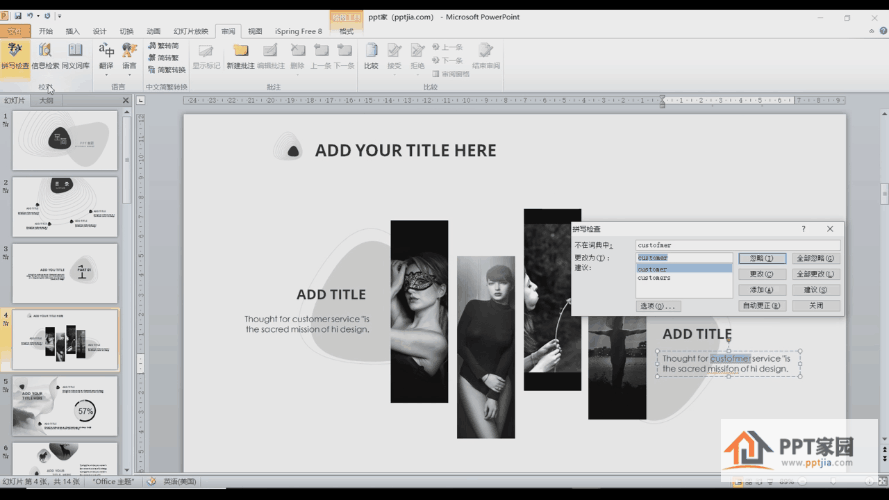This screenshot has height=500, width=889.
Task: Click the spell check status bar icon
Action: click(x=151, y=481)
